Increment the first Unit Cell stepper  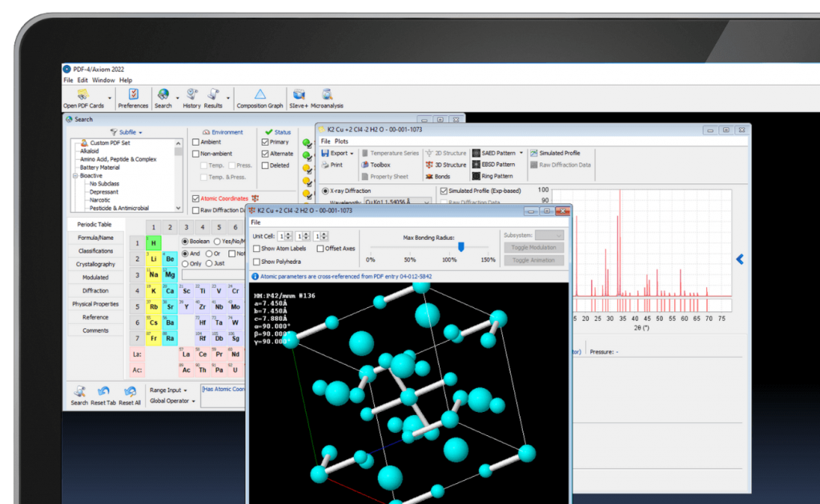(x=288, y=234)
